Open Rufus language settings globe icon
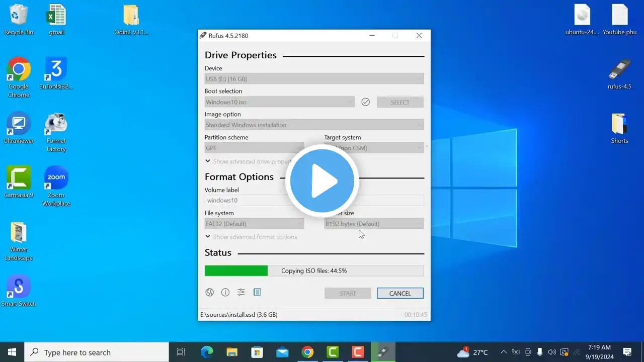The height and width of the screenshot is (362, 644). click(210, 293)
